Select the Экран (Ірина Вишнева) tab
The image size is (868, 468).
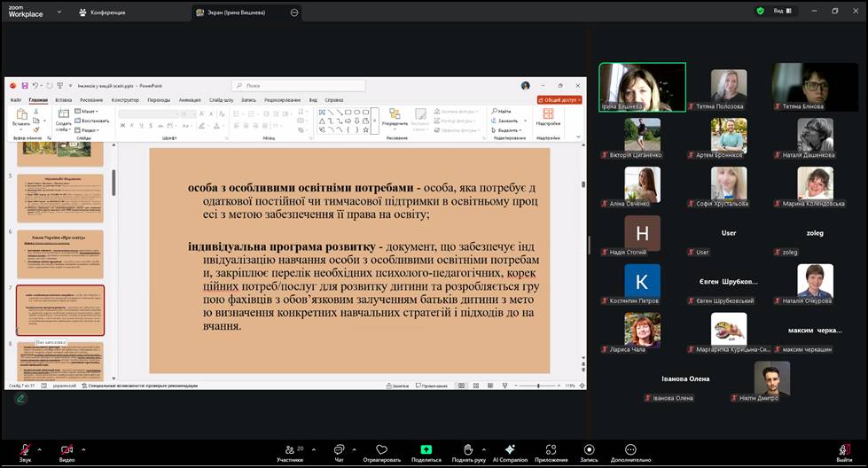(x=239, y=12)
